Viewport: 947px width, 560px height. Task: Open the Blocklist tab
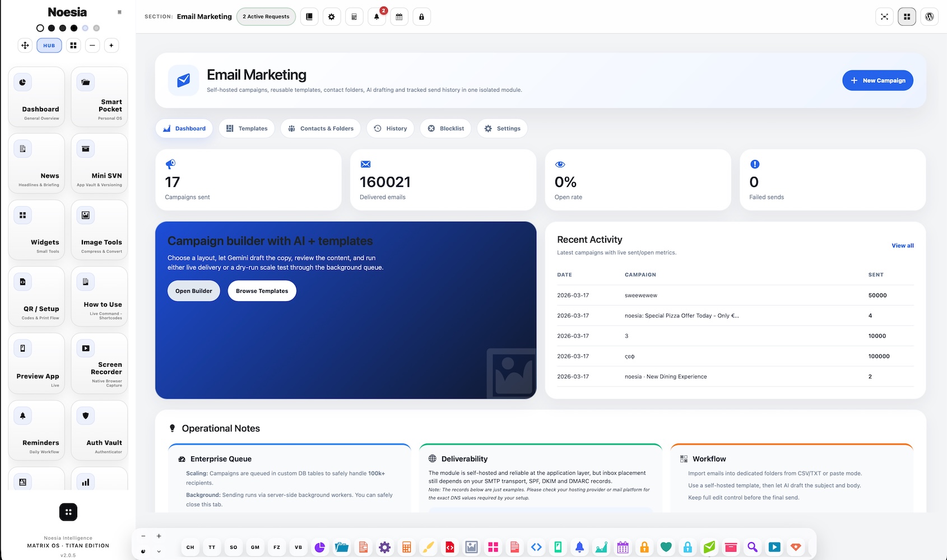click(446, 128)
